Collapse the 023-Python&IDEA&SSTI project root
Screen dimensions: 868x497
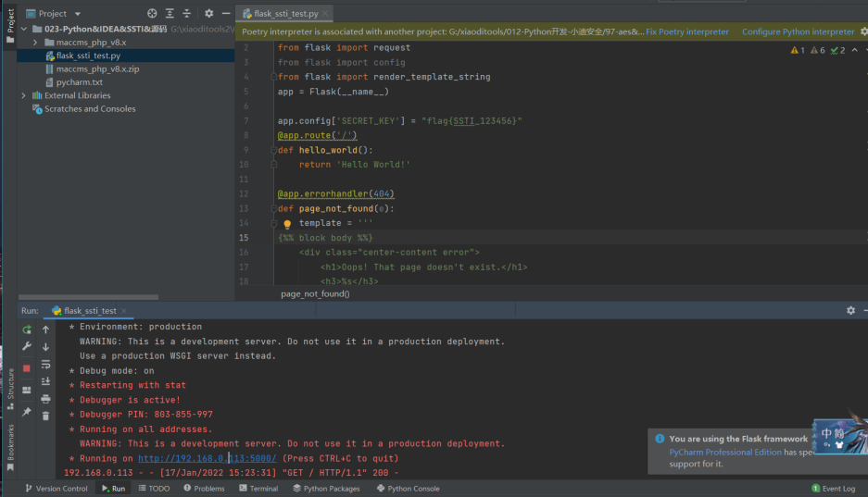[x=24, y=29]
